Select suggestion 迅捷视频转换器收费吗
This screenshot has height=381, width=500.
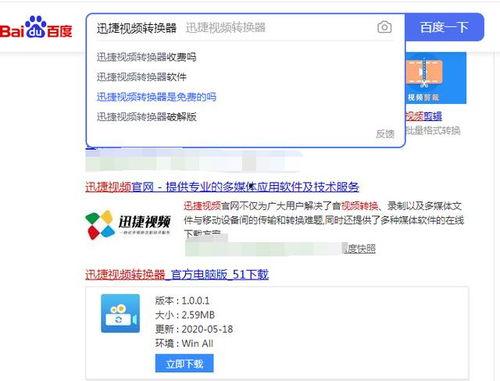point(146,57)
